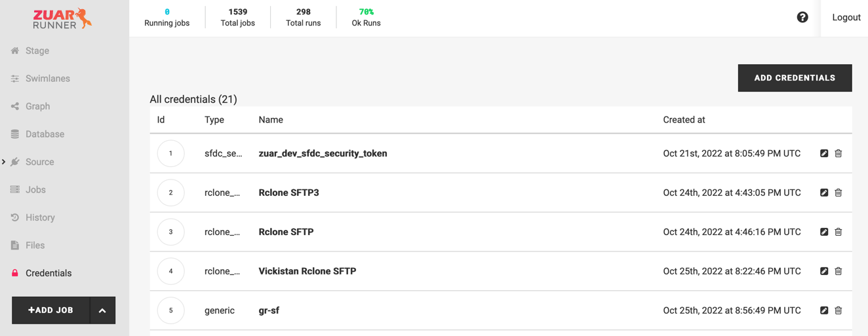Go to the Swimlanes section

point(47,79)
